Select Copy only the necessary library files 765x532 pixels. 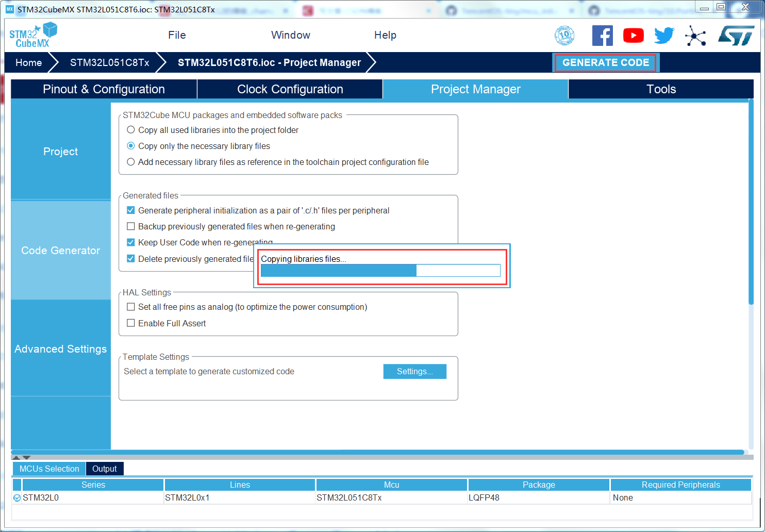[x=131, y=146]
